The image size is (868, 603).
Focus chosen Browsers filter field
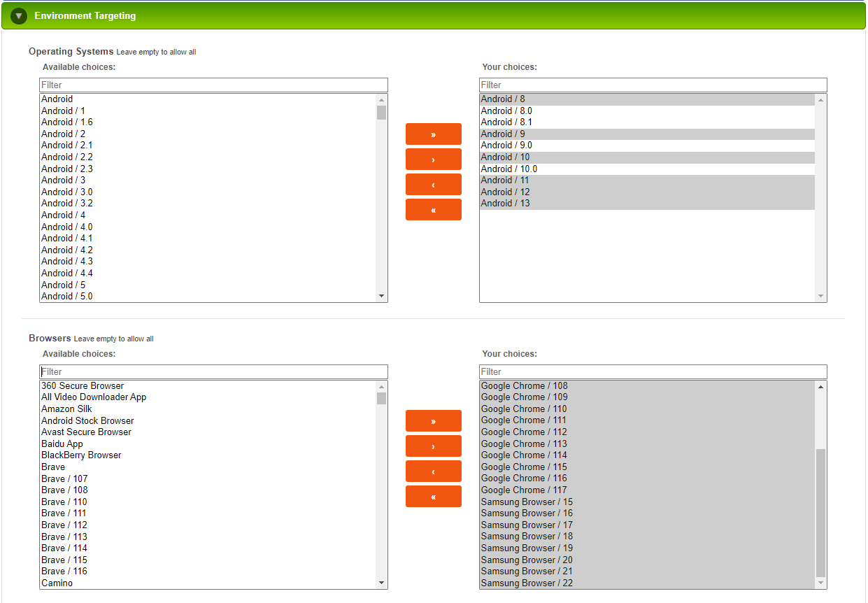[x=653, y=371]
